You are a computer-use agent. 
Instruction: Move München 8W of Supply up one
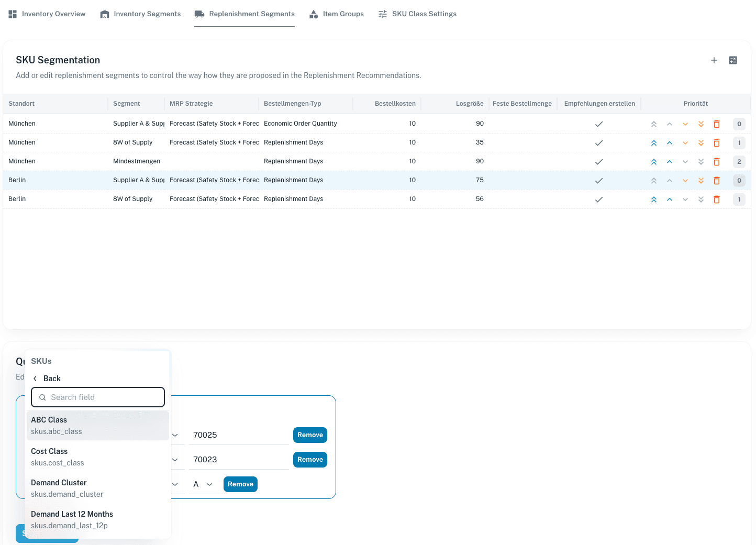pos(670,143)
